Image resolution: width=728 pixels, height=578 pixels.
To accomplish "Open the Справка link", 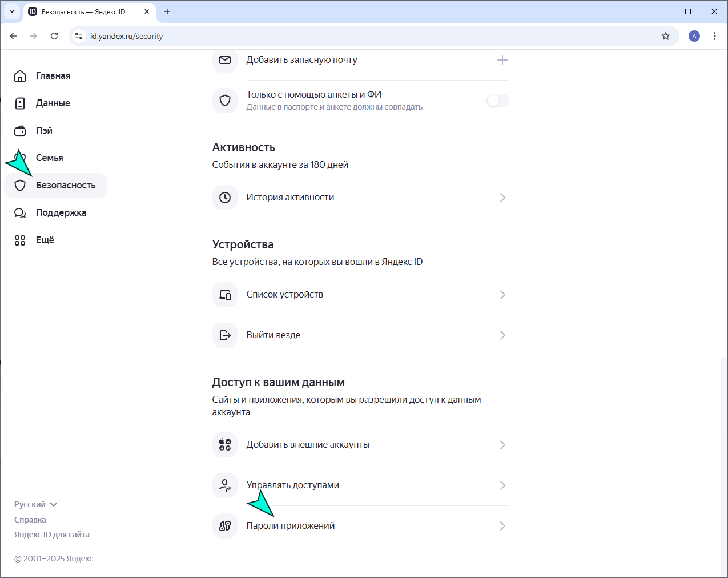I will click(30, 519).
